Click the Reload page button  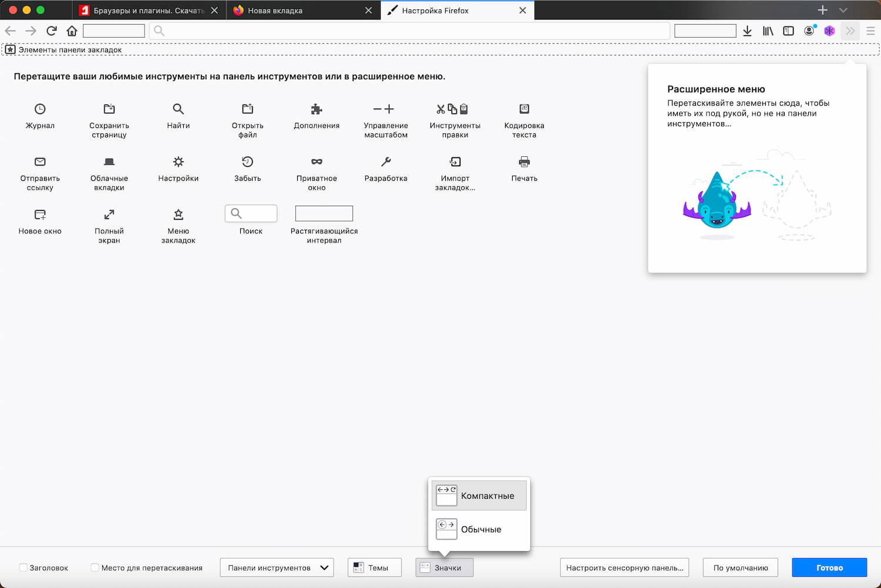pos(52,31)
